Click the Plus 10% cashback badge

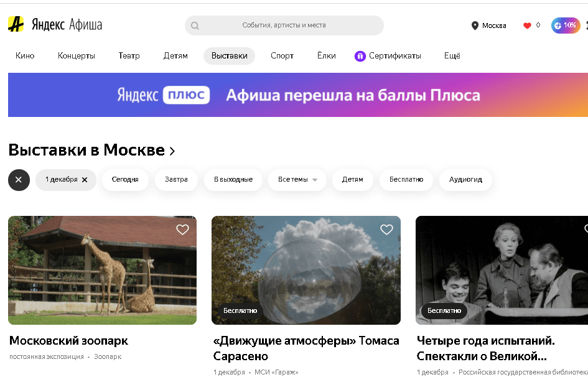click(565, 26)
